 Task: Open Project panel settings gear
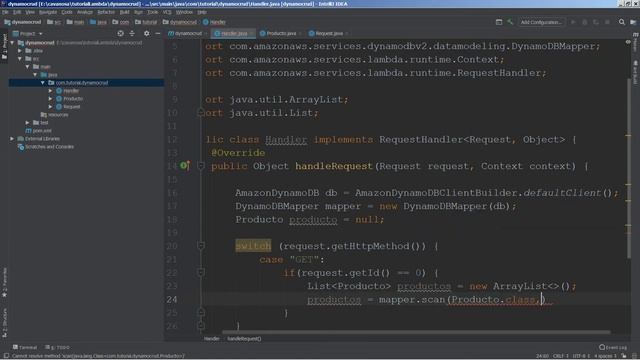pyautogui.click(x=147, y=33)
